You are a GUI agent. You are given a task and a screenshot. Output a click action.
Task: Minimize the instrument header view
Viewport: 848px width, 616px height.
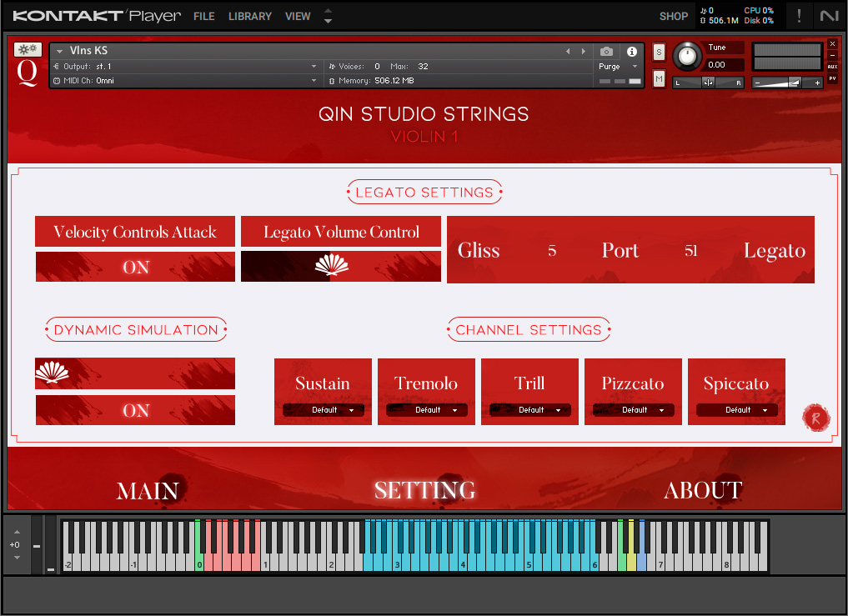[833, 55]
